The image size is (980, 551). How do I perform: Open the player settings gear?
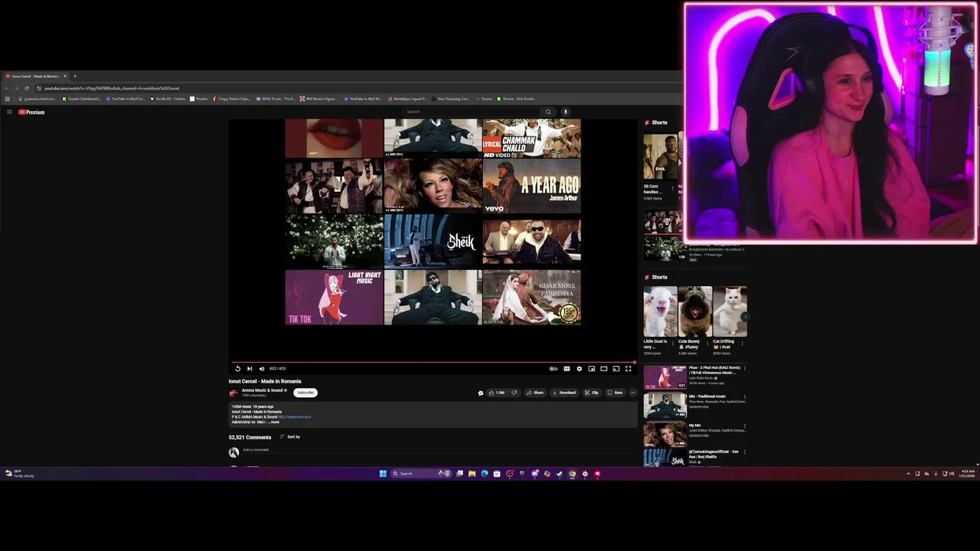pyautogui.click(x=579, y=369)
